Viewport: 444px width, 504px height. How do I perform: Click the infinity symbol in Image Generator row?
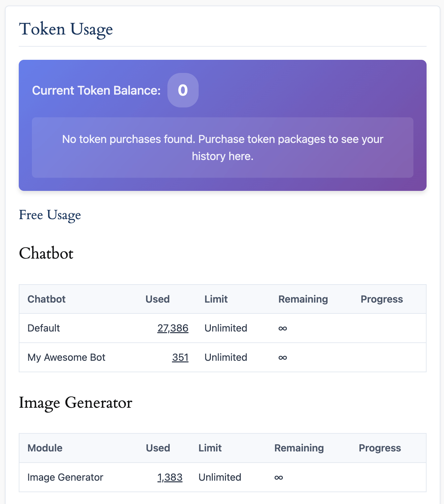279,477
